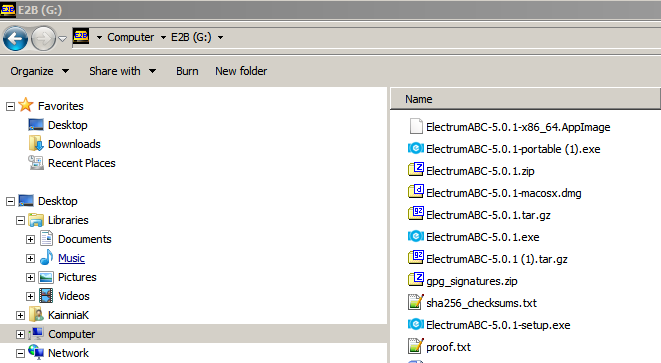Expand the KainniaK user folder
The image size is (661, 363).
(x=20, y=315)
